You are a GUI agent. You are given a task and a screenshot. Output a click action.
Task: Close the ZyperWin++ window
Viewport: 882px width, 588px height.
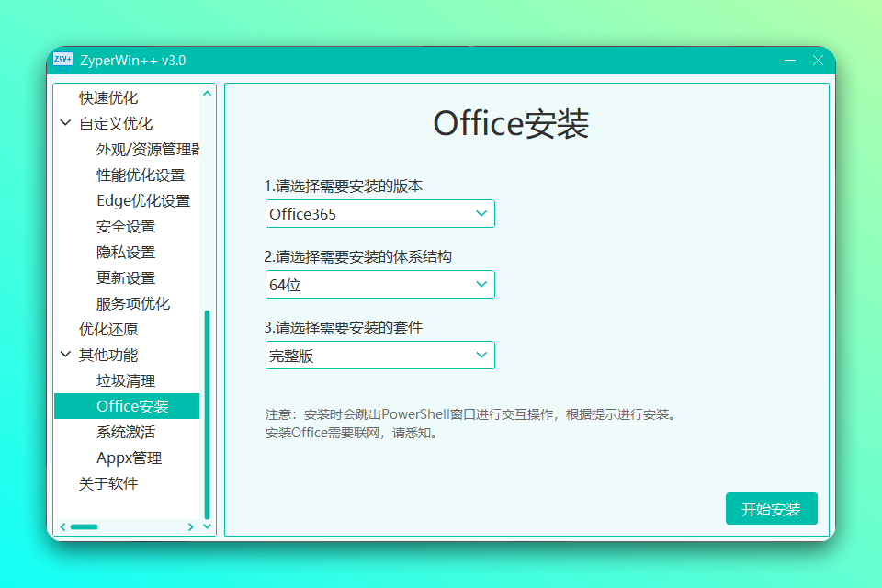pyautogui.click(x=818, y=61)
